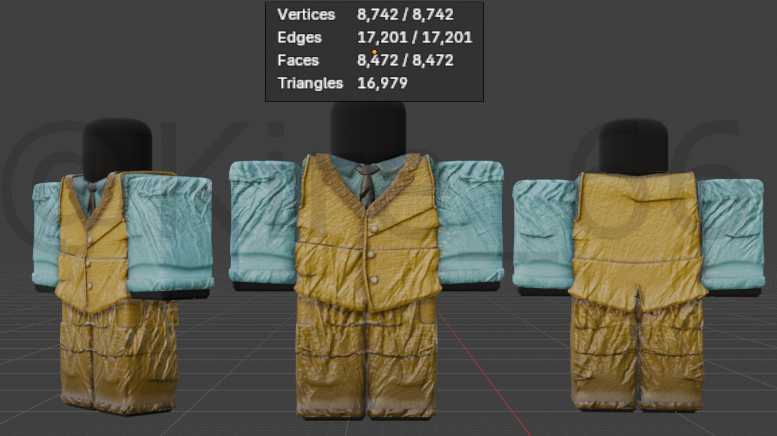Click the large blue sleeve on the angled-view model
Screen dimensions: 777x436
click(168, 232)
